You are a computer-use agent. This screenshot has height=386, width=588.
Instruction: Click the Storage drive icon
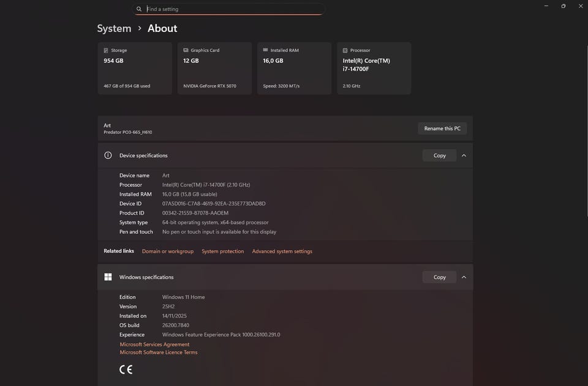106,50
